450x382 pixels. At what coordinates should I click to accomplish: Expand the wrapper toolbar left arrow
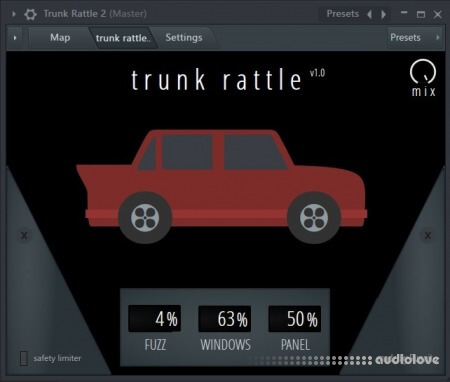15,38
